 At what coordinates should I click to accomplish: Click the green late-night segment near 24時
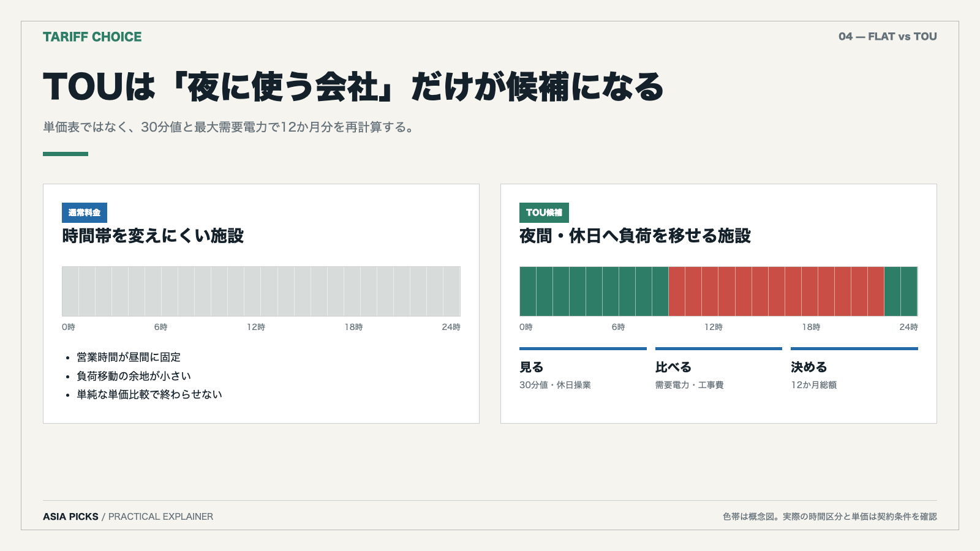(x=900, y=291)
